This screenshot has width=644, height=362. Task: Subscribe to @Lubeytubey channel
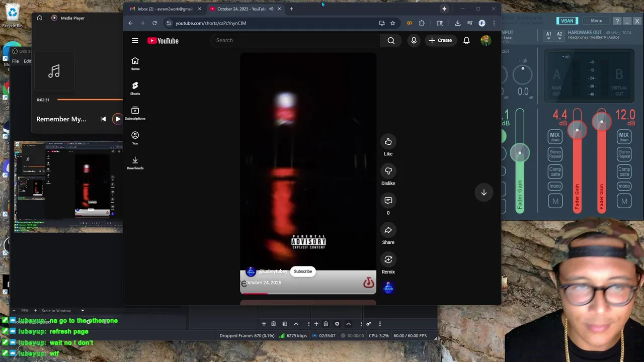(x=303, y=271)
